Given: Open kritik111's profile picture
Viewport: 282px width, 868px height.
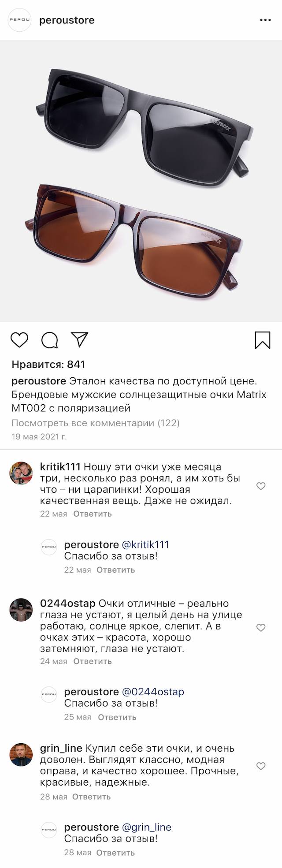Looking at the screenshot, I should pyautogui.click(x=21, y=473).
